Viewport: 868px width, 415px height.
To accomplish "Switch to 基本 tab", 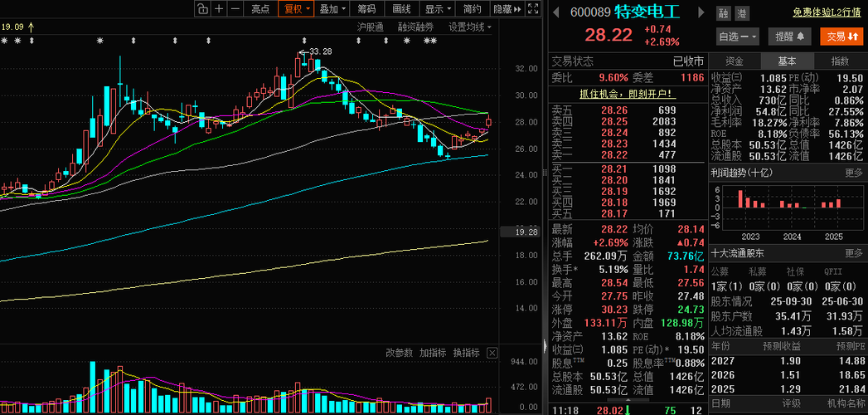I will [x=787, y=61].
